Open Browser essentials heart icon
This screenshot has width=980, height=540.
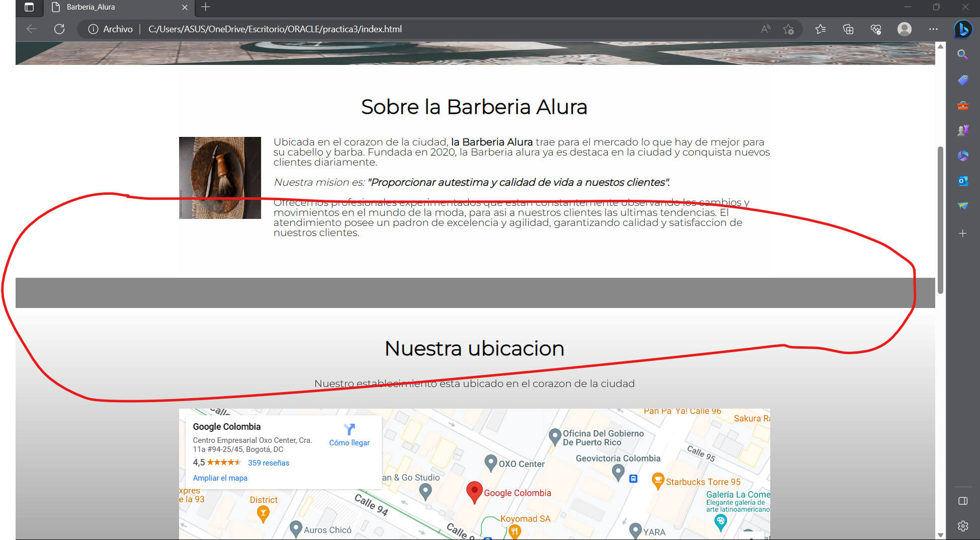876,29
